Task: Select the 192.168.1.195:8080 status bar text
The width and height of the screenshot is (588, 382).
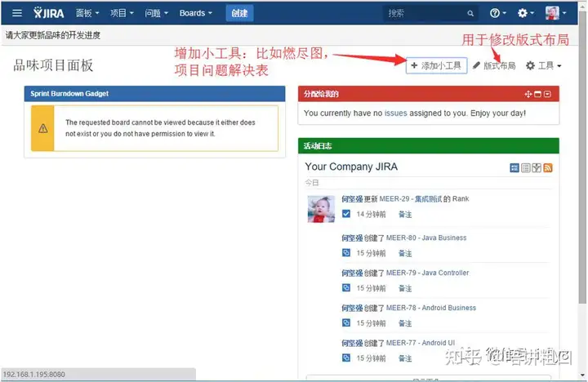Action: click(33, 375)
